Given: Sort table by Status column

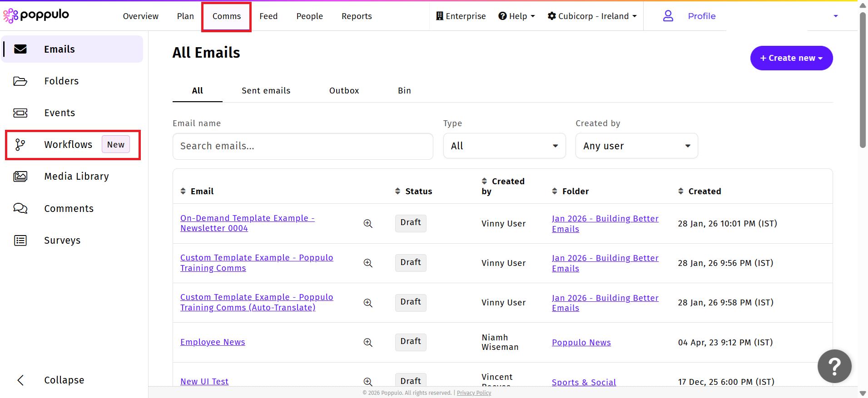Looking at the screenshot, I should pyautogui.click(x=397, y=191).
